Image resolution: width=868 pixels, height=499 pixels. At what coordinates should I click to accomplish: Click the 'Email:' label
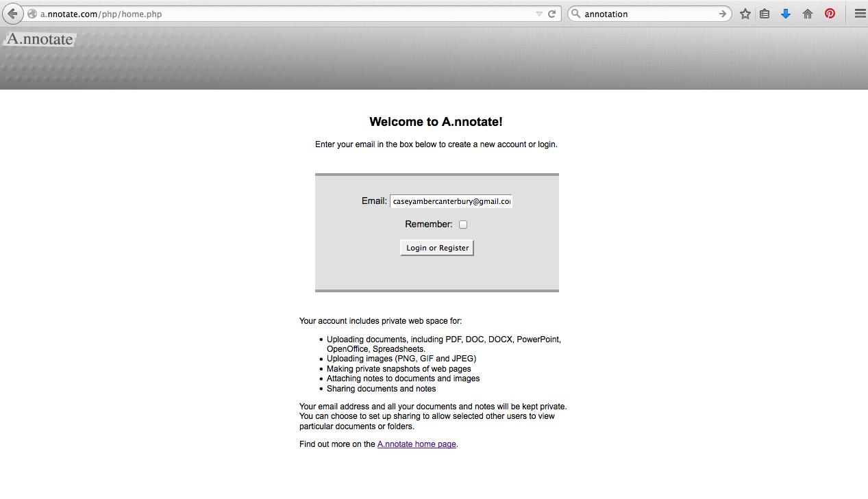tap(374, 201)
